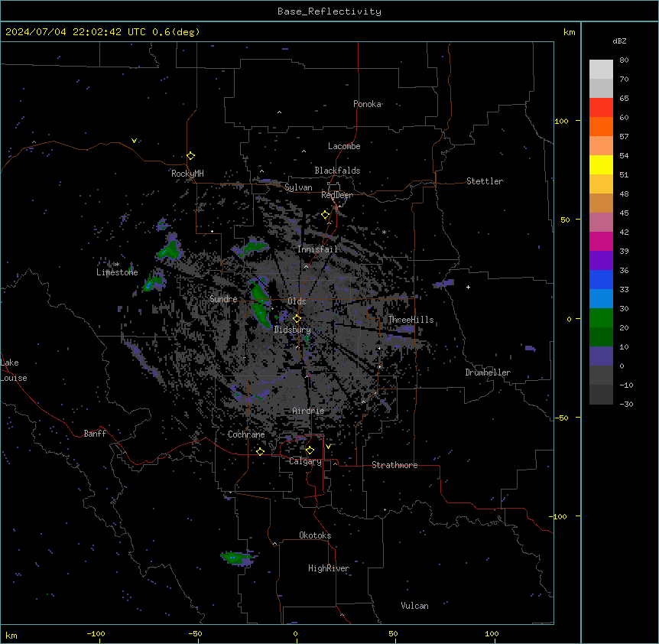This screenshot has width=659, height=644.
Task: Select the red 60-65 dBZ legend swatch
Action: point(601,107)
